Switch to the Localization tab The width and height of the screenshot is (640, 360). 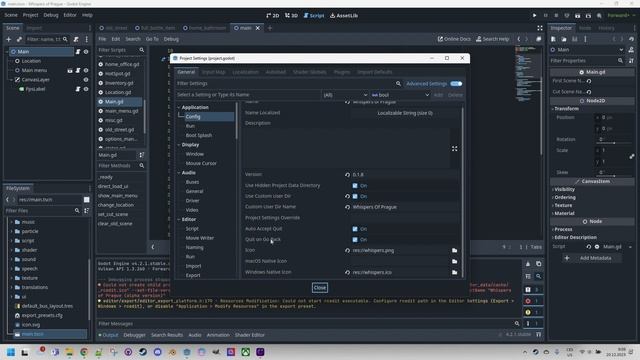(245, 72)
